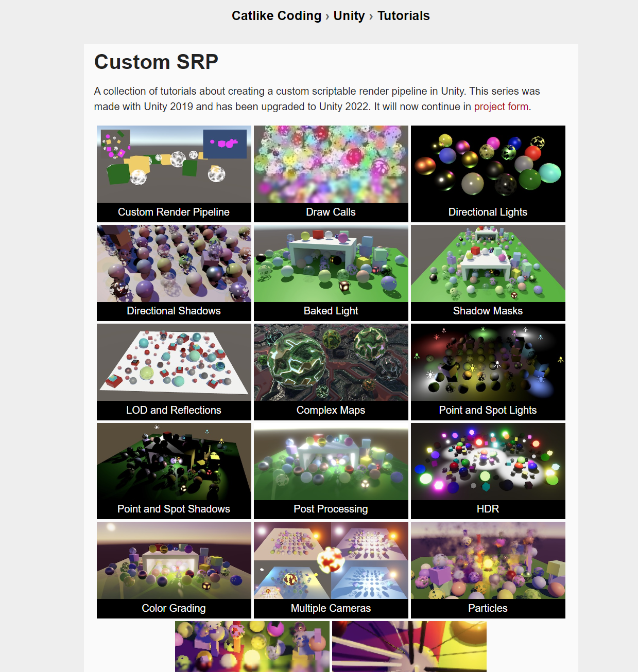The height and width of the screenshot is (672, 638).
Task: Open the Custom Render Pipeline tutorial thumbnail
Action: [x=174, y=174]
